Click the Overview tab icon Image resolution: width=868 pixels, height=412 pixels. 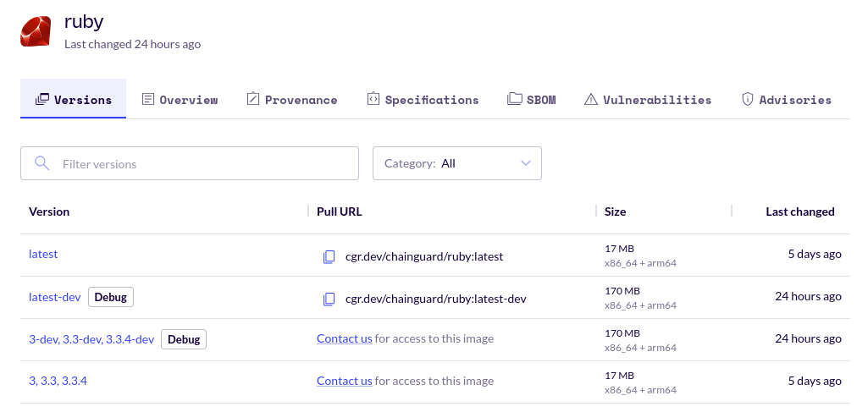pyautogui.click(x=148, y=100)
